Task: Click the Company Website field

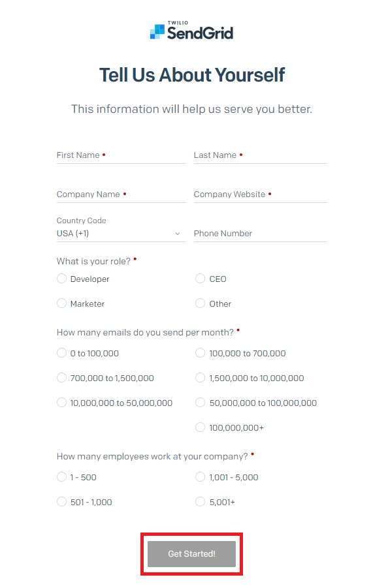Action: click(261, 194)
